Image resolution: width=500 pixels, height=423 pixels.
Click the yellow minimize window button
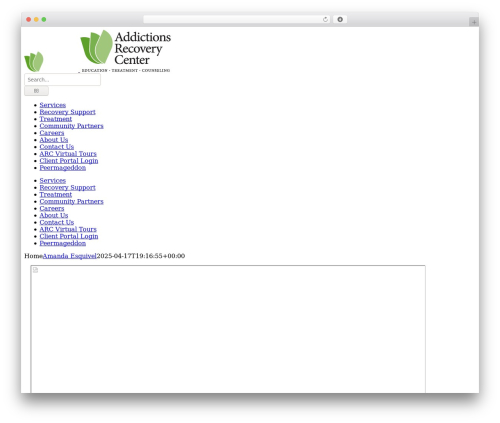(36, 19)
